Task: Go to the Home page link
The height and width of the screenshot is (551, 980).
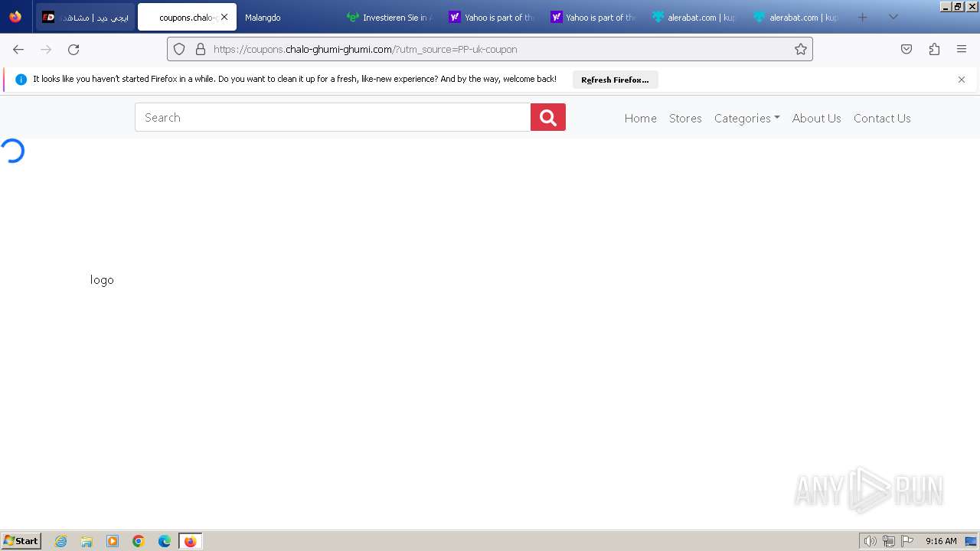Action: (640, 118)
